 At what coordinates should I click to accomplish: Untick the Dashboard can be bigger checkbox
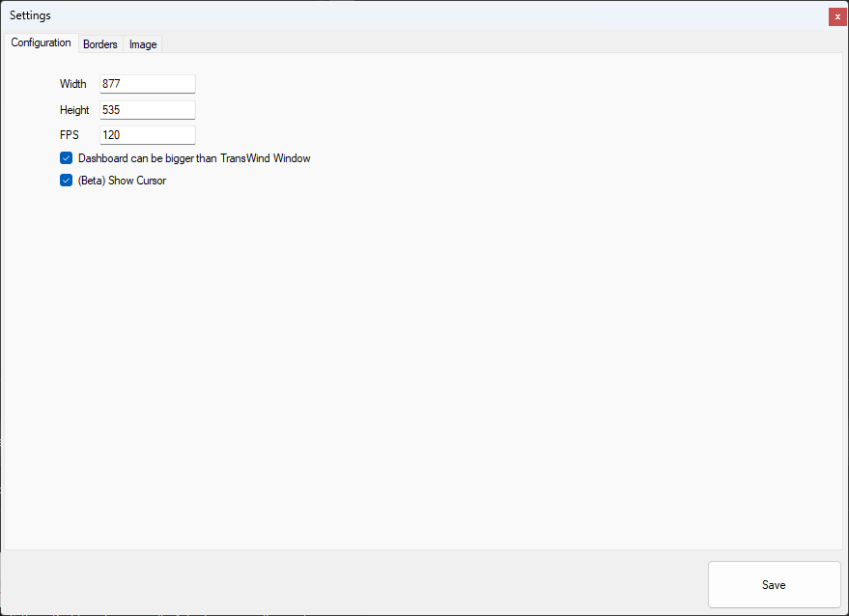click(x=67, y=157)
